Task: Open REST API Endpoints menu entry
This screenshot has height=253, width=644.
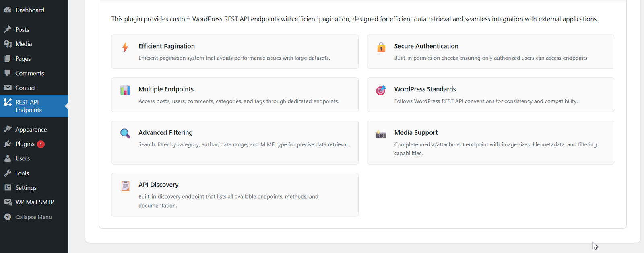Action: click(x=34, y=106)
